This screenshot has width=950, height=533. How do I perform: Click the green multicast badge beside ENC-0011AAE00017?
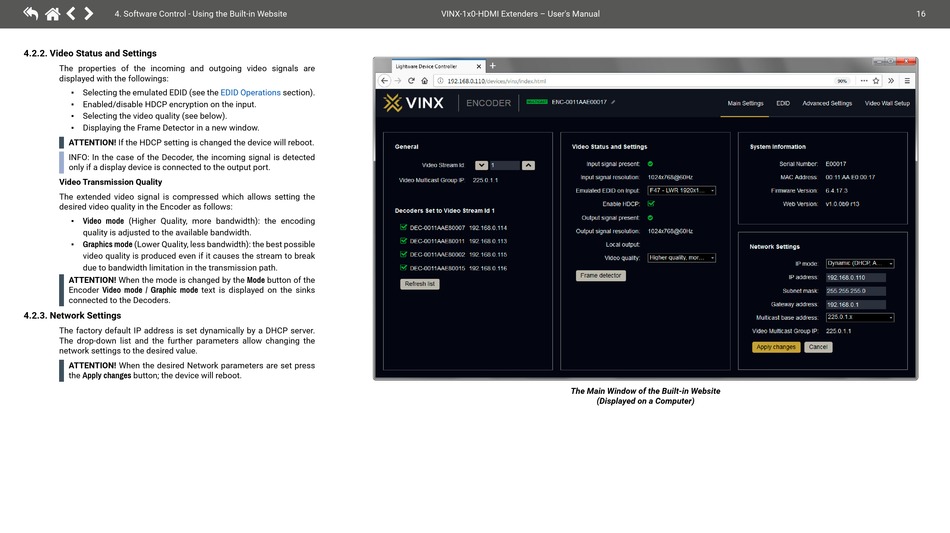point(537,102)
